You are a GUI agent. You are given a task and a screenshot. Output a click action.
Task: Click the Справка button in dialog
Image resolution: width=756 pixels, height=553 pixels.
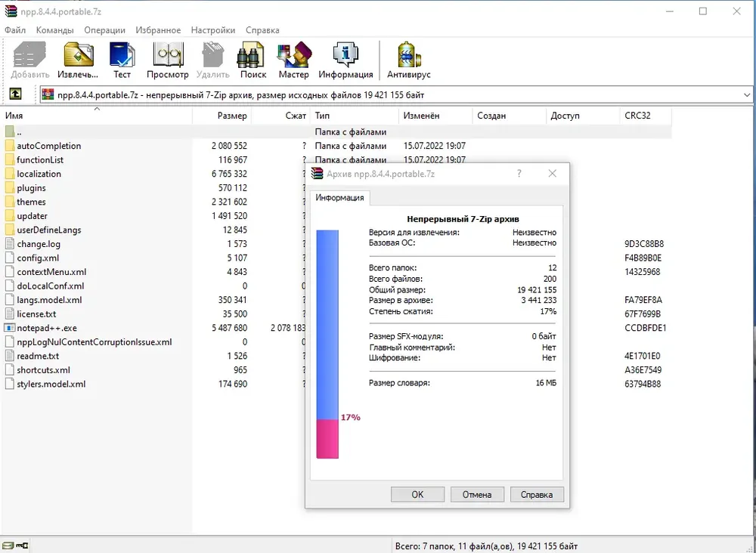pos(537,494)
